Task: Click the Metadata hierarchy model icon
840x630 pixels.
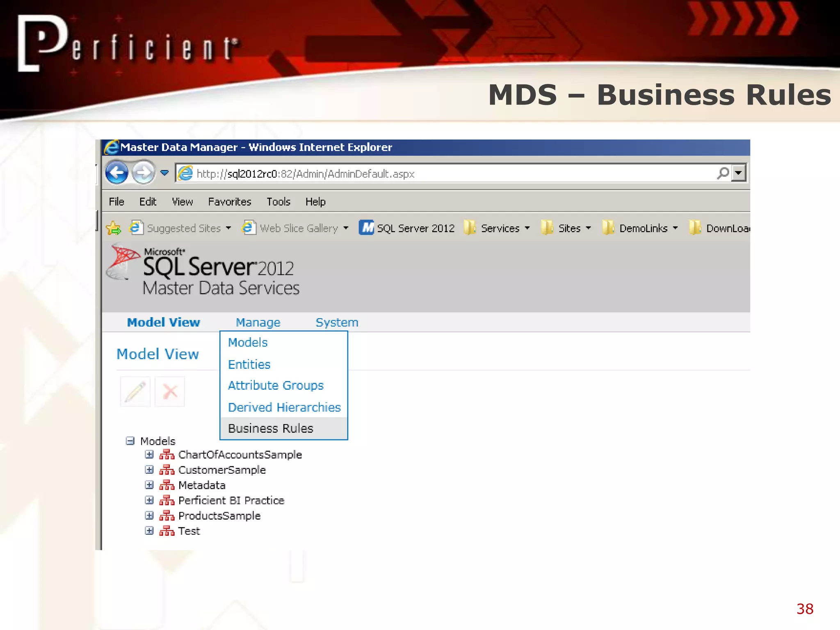Action: [167, 485]
